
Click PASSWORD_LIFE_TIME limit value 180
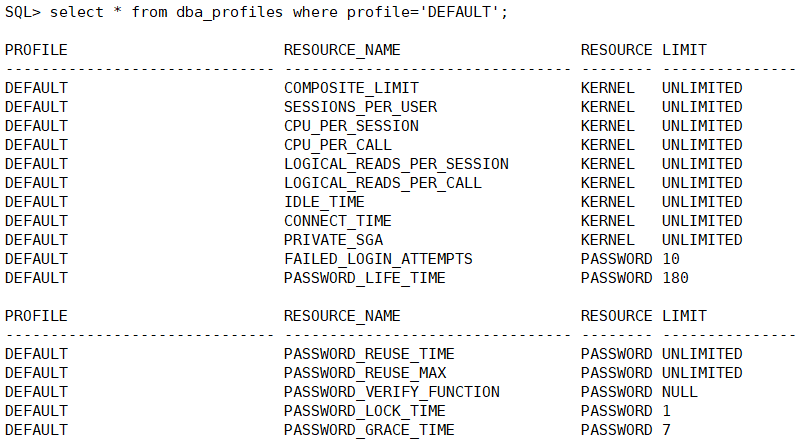pyautogui.click(x=675, y=278)
